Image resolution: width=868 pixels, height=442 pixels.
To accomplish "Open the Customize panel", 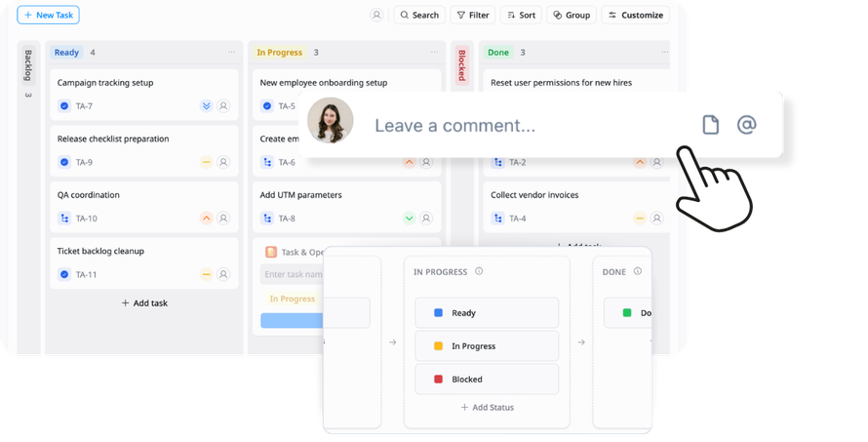I will coord(636,15).
